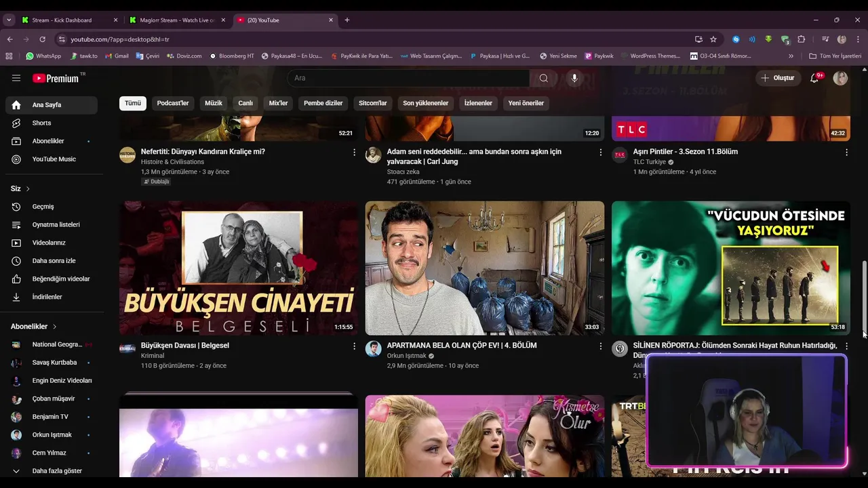Open Çoban müşavir subscription
Image resolution: width=868 pixels, height=488 pixels.
(x=52, y=399)
